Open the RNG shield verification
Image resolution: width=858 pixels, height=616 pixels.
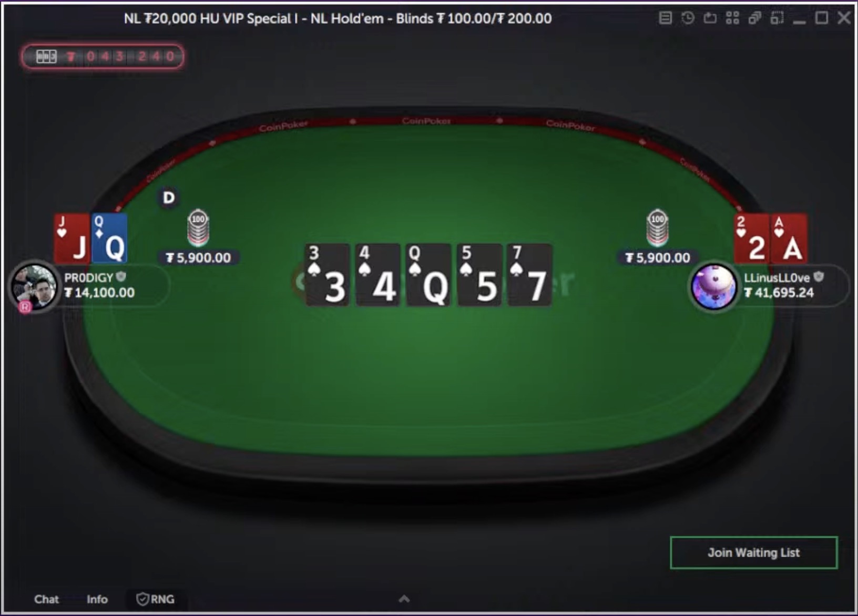(x=156, y=599)
